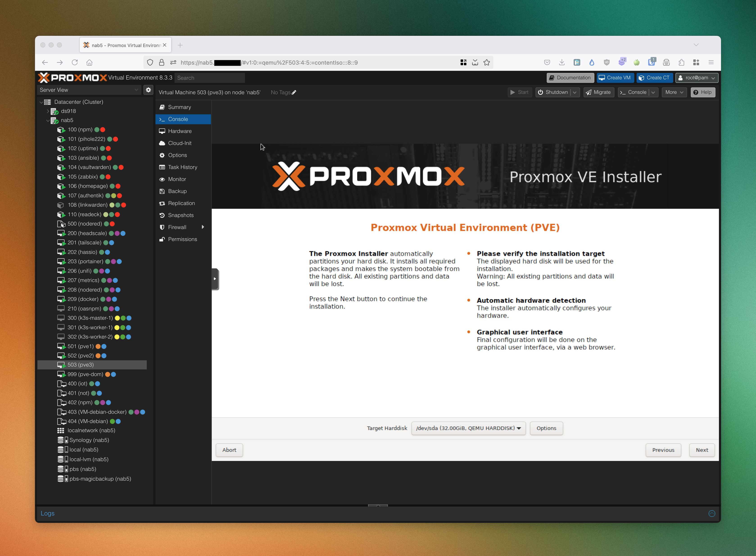Open the Cloud-Init tab

(183, 143)
